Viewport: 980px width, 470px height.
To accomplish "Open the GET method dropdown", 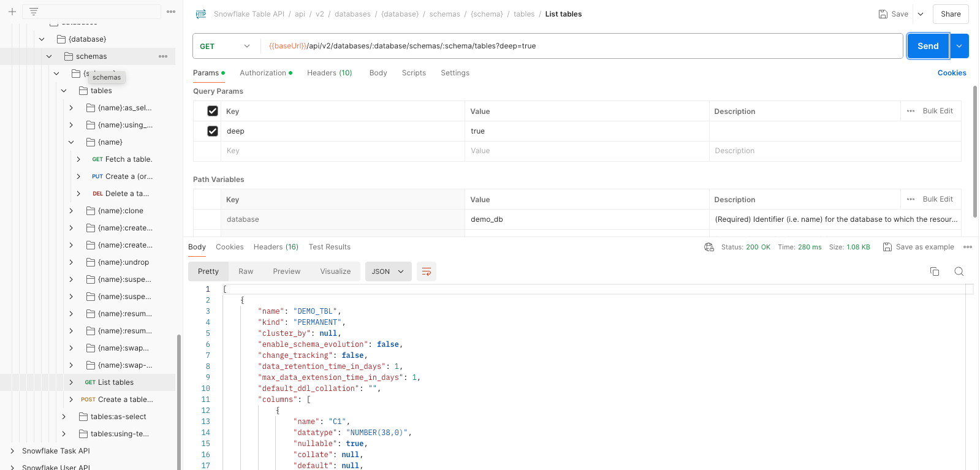I will point(226,46).
